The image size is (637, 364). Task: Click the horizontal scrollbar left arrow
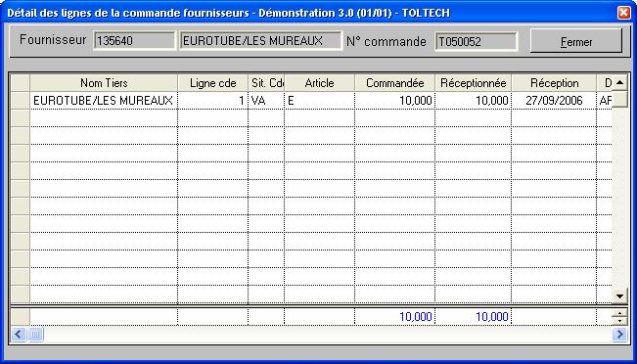pyautogui.click(x=19, y=335)
